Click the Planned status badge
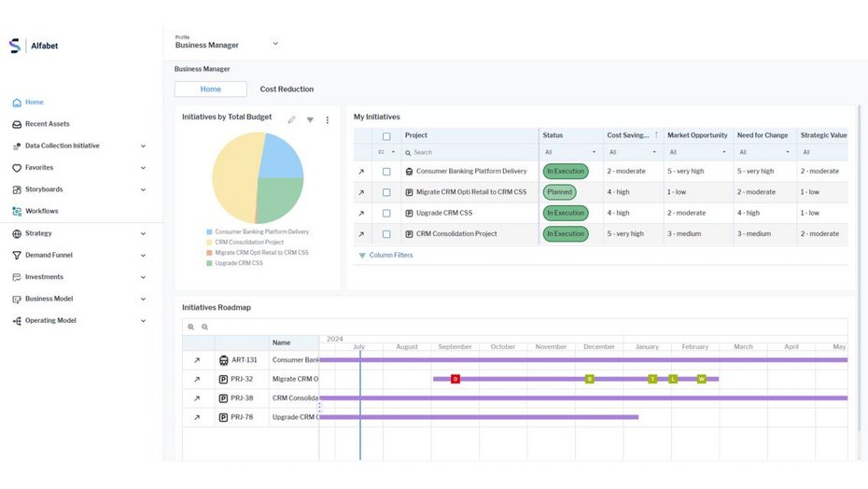The image size is (868, 489). pos(559,192)
